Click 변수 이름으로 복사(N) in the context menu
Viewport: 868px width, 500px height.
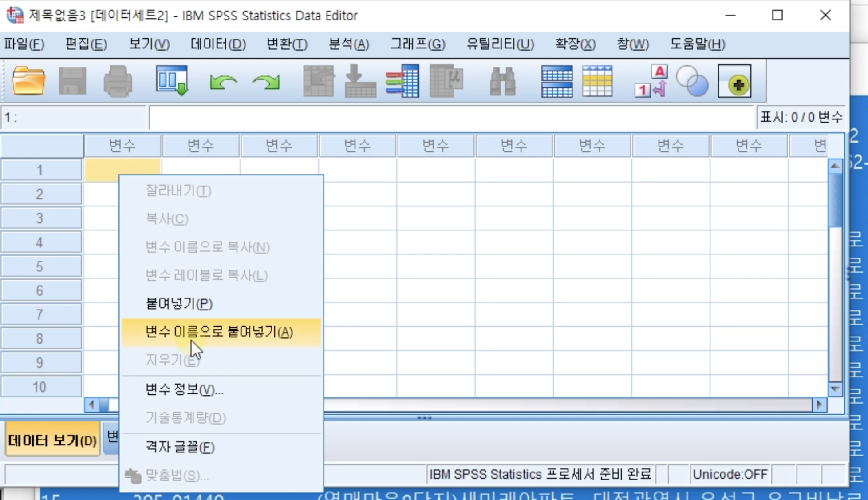[221, 247]
